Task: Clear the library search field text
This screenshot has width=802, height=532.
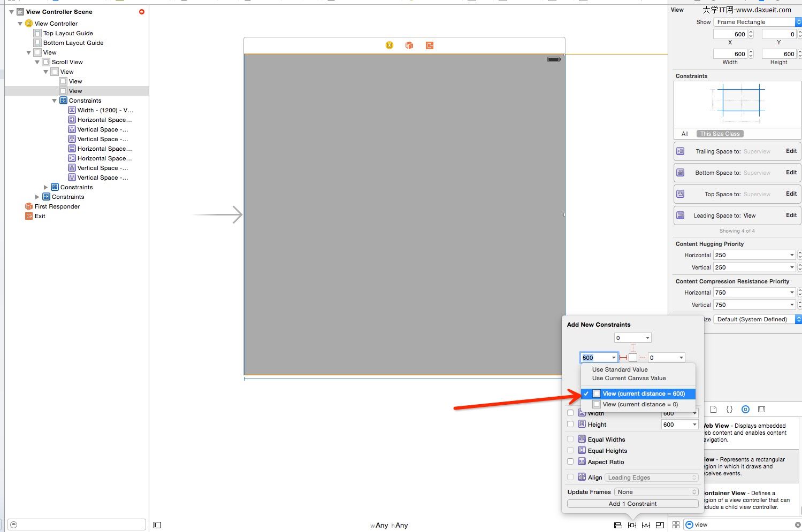Action: point(798,525)
